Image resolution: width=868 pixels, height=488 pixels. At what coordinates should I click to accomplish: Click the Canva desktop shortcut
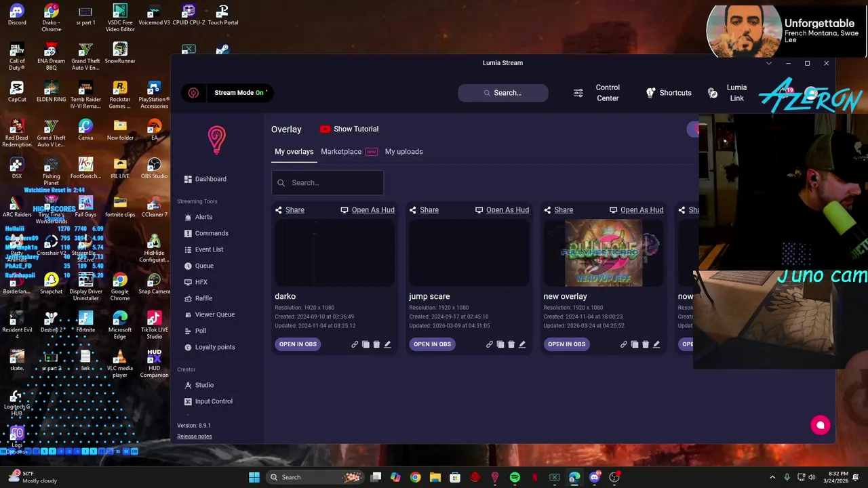pyautogui.click(x=85, y=130)
